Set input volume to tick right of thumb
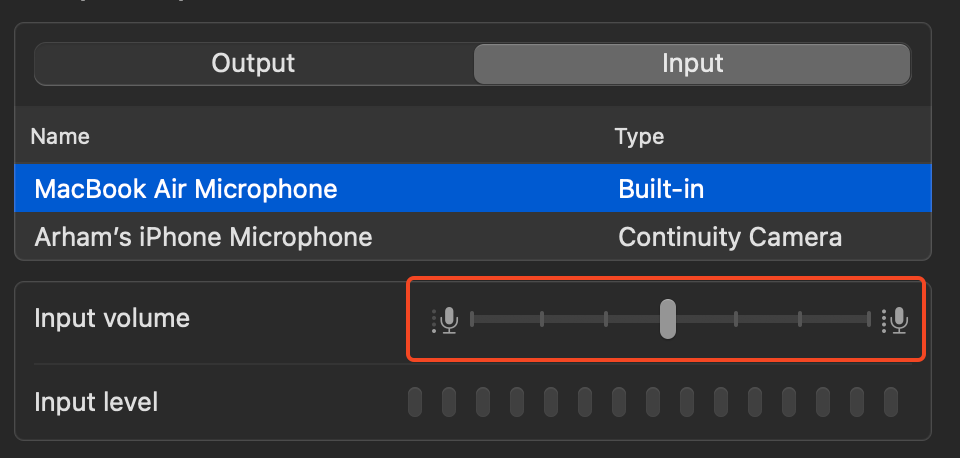The image size is (960, 458). [x=736, y=319]
